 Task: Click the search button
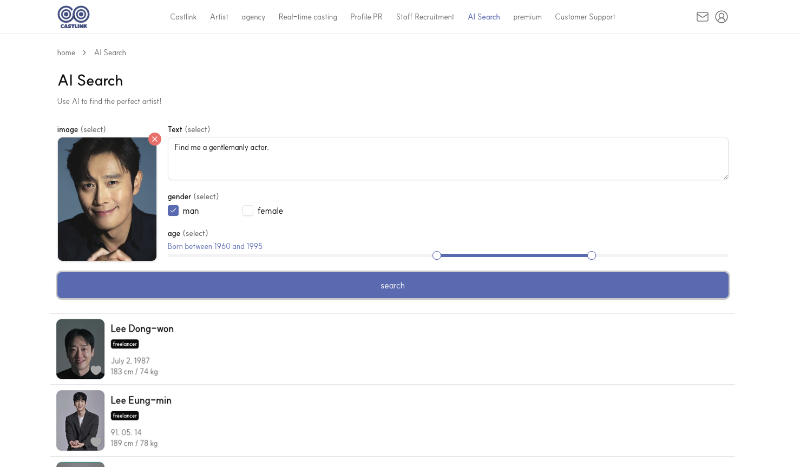pos(393,285)
